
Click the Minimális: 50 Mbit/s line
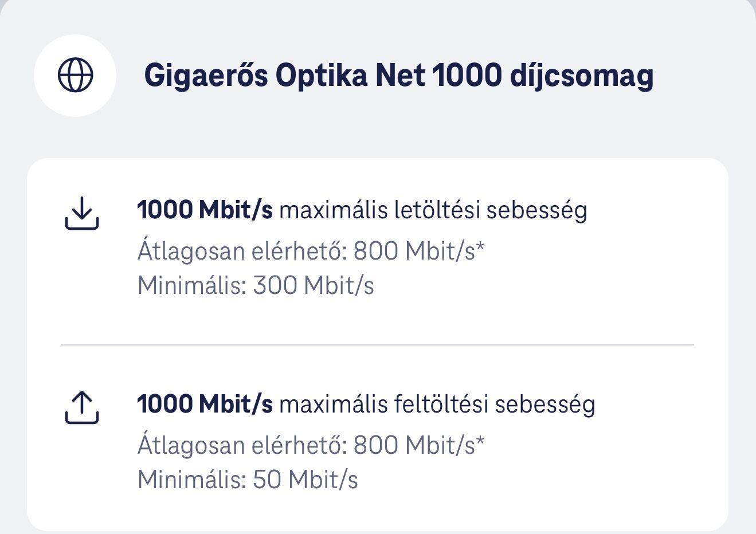248,480
